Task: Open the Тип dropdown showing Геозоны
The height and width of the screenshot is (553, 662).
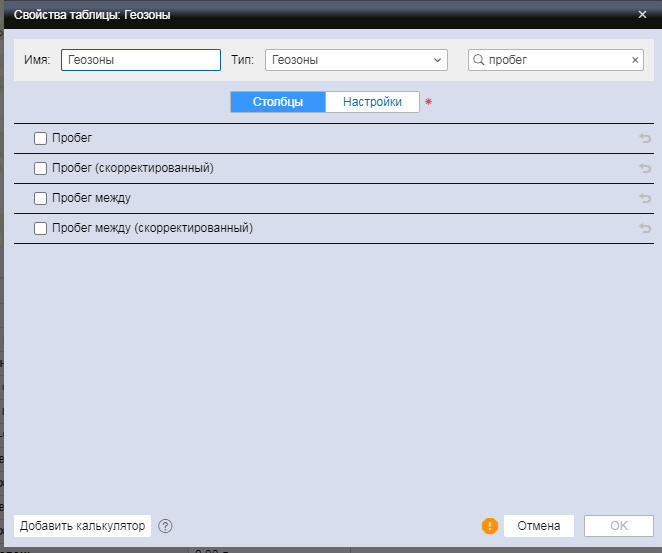Action: [355, 60]
